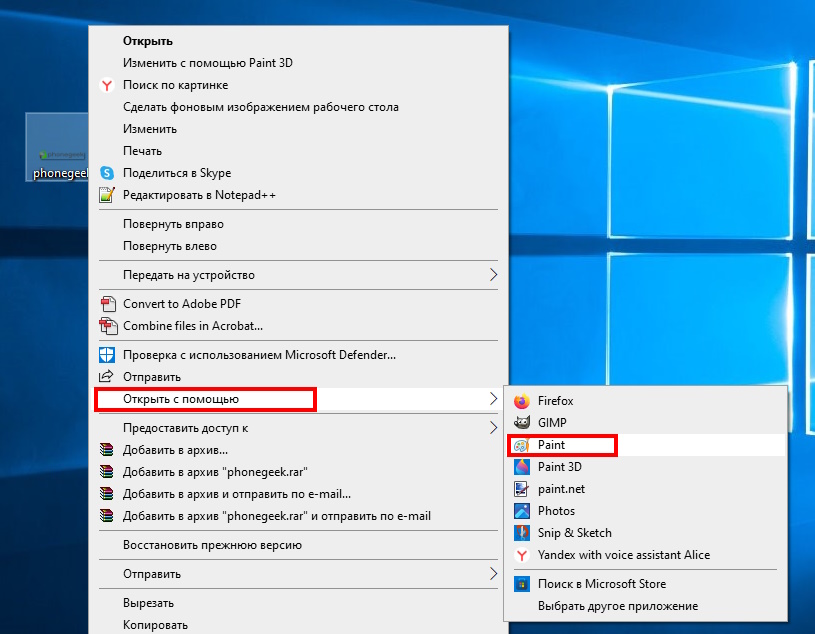Image resolution: width=815 pixels, height=634 pixels.
Task: Select Выбрать другое приложение
Action: coord(617,606)
